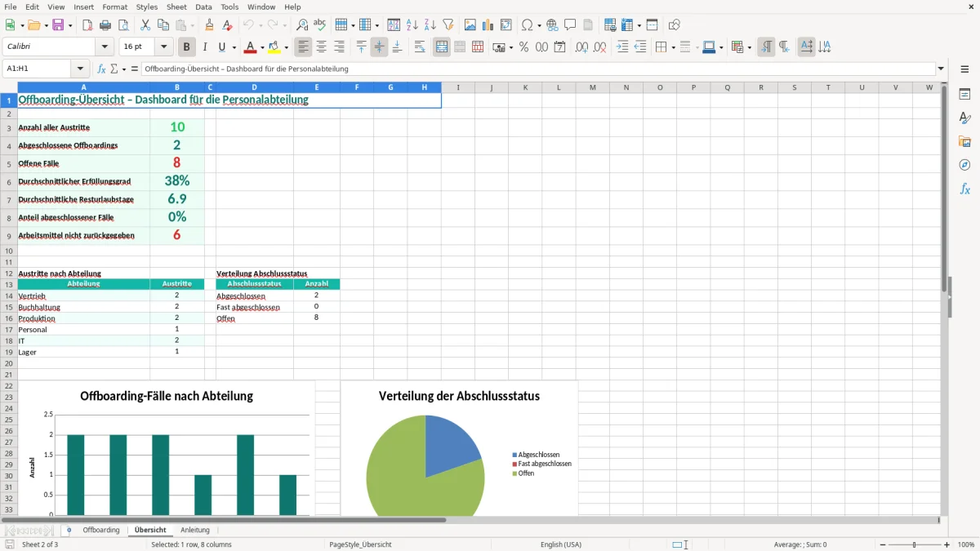Toggle Italic formatting
Screen dimensions: 980x551
pos(205,47)
